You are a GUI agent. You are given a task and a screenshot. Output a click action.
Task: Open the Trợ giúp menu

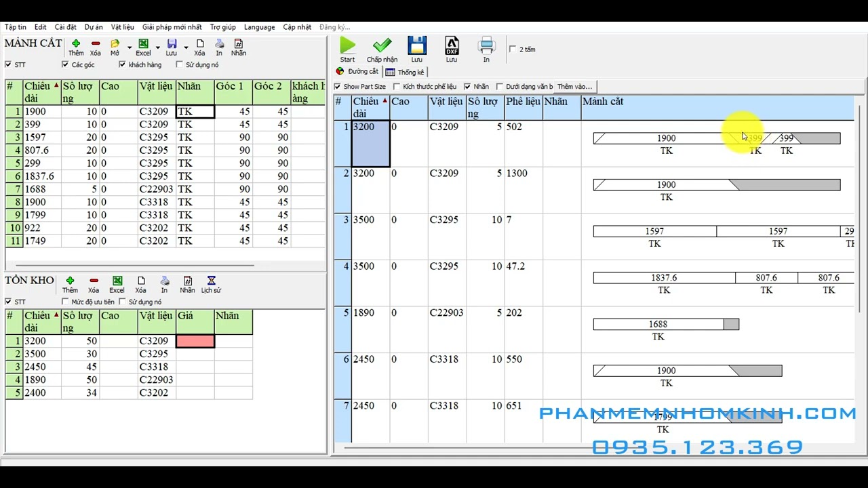pos(223,27)
